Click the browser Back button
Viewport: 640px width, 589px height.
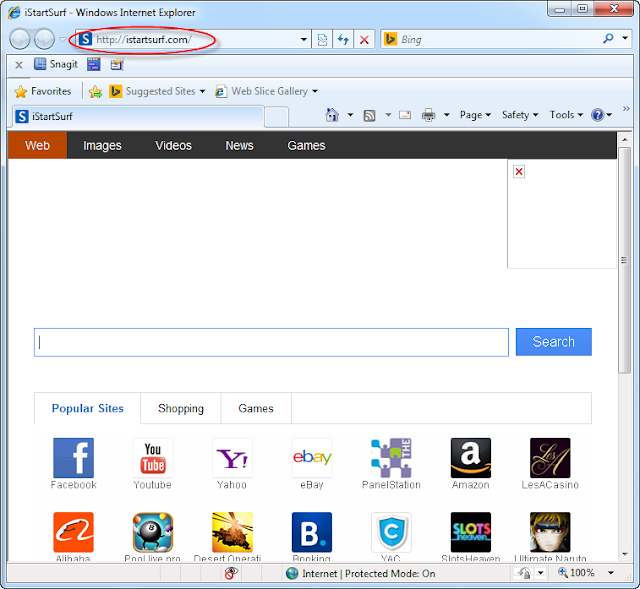20,39
